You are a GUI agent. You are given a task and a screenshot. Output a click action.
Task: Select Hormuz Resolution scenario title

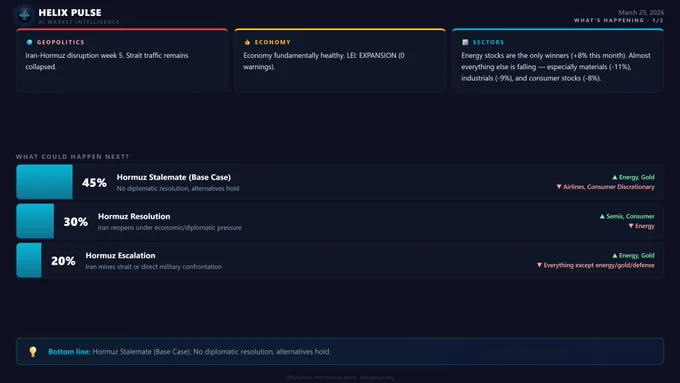[134, 216]
